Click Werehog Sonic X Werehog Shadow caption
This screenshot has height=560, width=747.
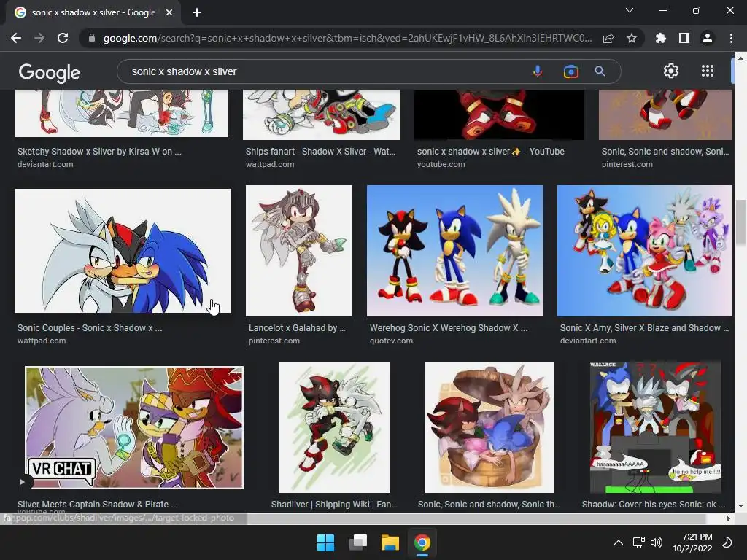[449, 328]
